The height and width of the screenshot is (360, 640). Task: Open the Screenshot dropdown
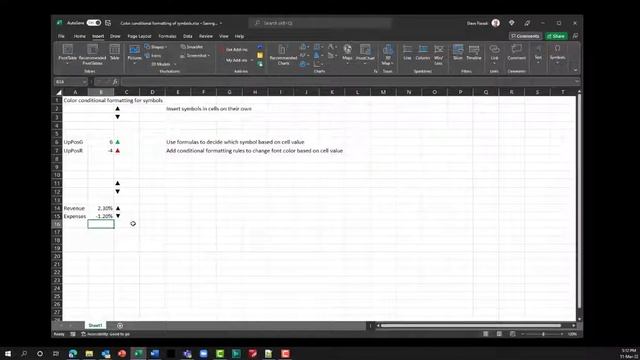[x=195, y=56]
